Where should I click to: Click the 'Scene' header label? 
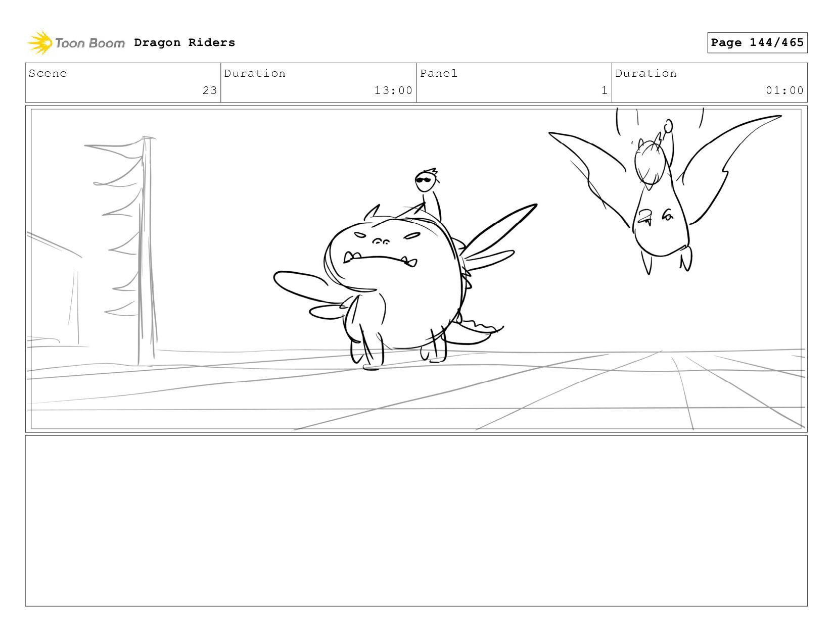tap(48, 73)
